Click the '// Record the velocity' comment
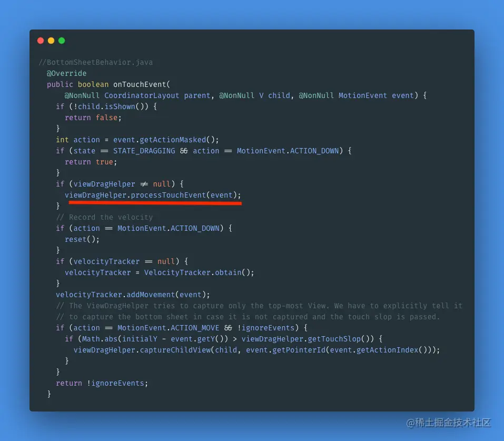Screen dimensions: 504x441 click(104, 218)
